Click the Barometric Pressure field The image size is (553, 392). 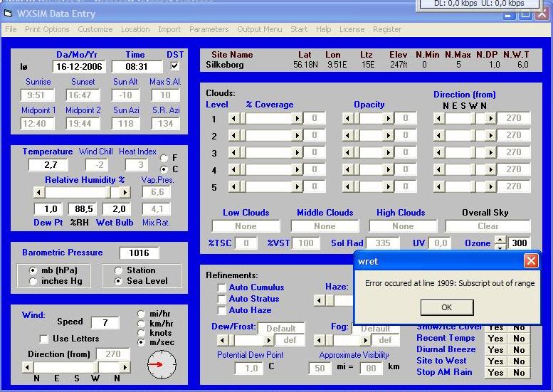139,253
